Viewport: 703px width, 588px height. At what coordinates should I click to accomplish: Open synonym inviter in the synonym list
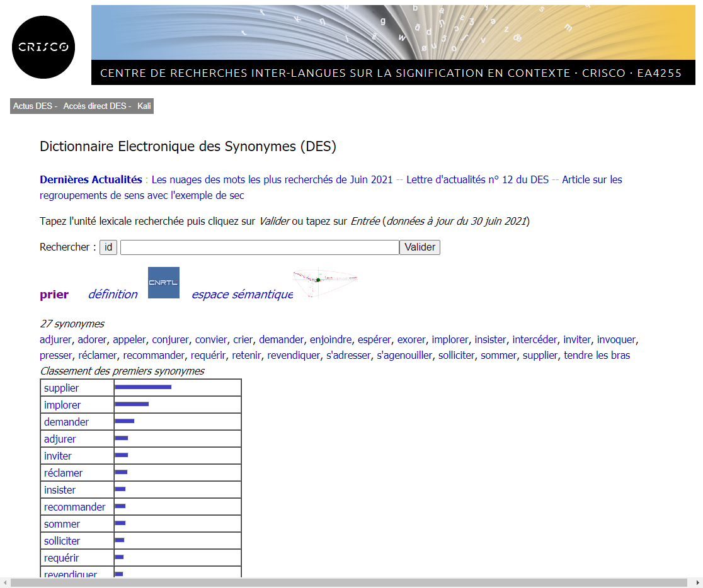tap(577, 340)
